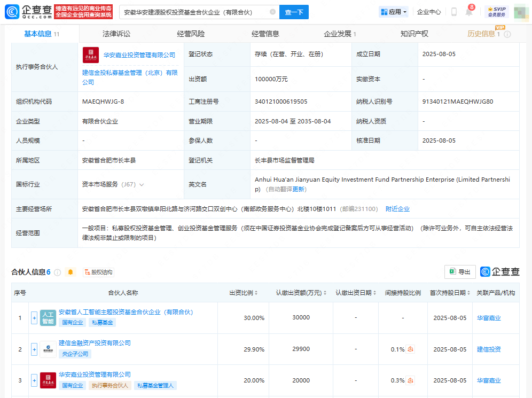Click the 查一下 search button
Screen dimensions: 532x398
294,12
